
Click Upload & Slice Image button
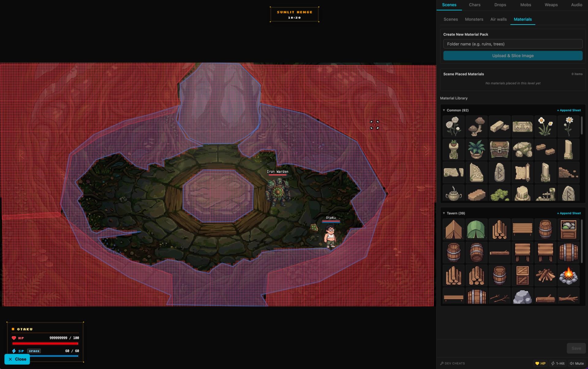[513, 56]
